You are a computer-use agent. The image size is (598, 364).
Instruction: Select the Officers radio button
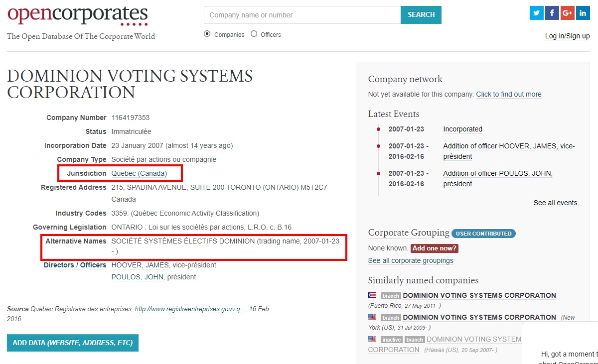pyautogui.click(x=254, y=34)
